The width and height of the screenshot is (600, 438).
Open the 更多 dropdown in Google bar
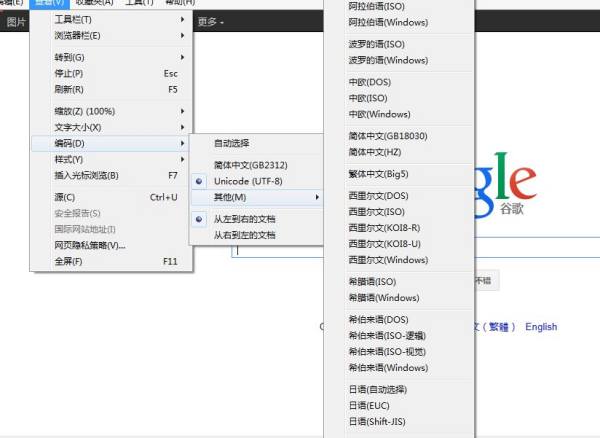point(210,21)
